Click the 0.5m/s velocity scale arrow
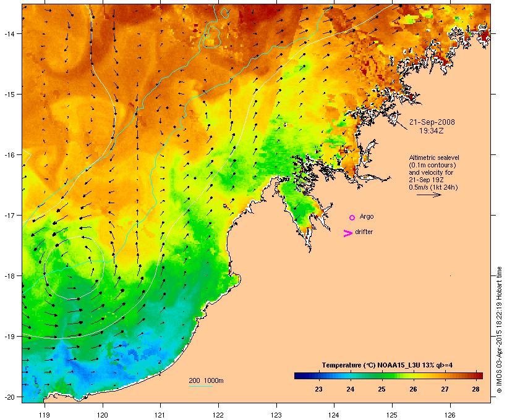Image resolution: width=507 pixels, height=420 pixels. (x=428, y=195)
